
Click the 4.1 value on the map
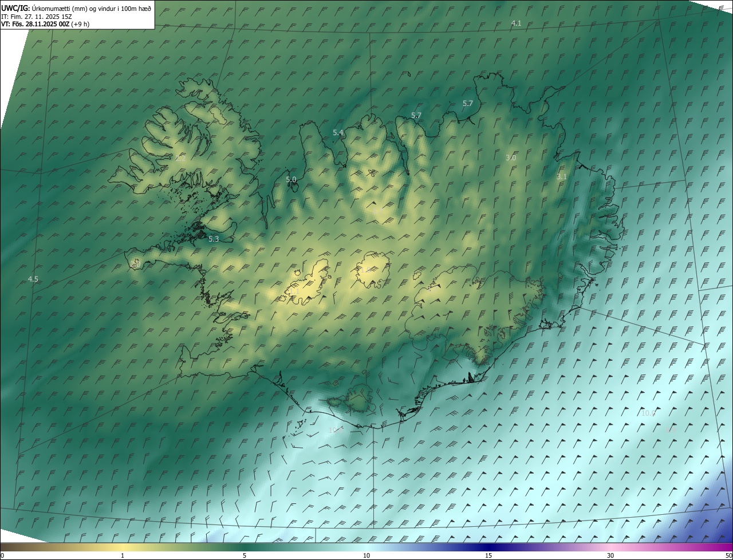(516, 23)
